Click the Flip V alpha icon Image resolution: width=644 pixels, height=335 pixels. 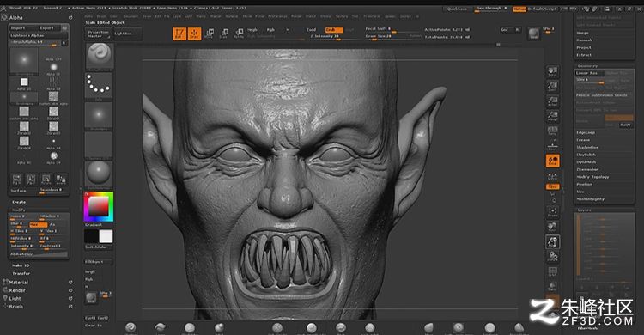[x=31, y=180]
